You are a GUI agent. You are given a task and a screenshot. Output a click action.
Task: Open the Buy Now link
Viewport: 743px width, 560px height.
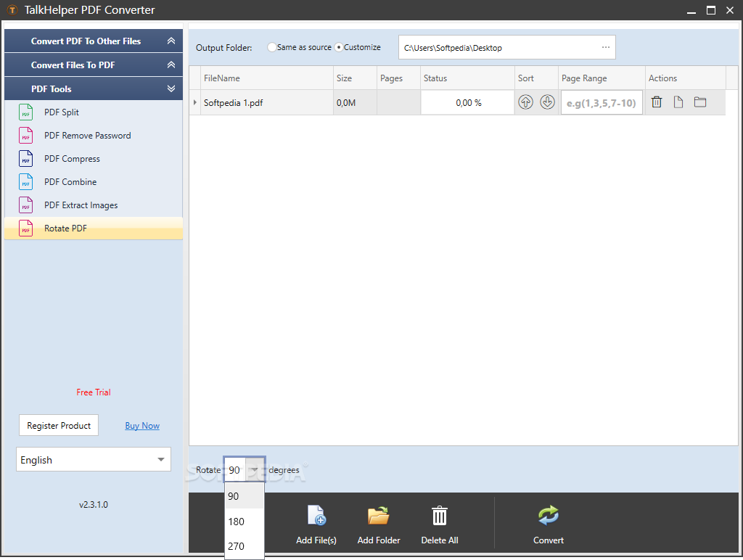pos(142,426)
